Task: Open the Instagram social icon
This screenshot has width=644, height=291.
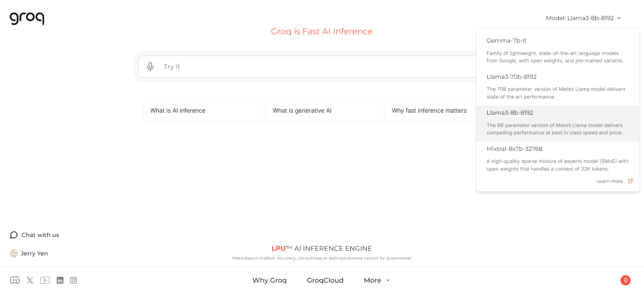Action: coord(73,280)
